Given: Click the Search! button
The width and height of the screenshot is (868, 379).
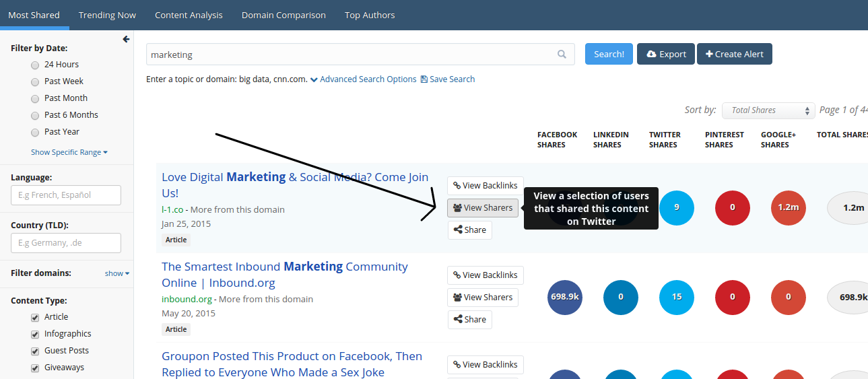Looking at the screenshot, I should (609, 54).
